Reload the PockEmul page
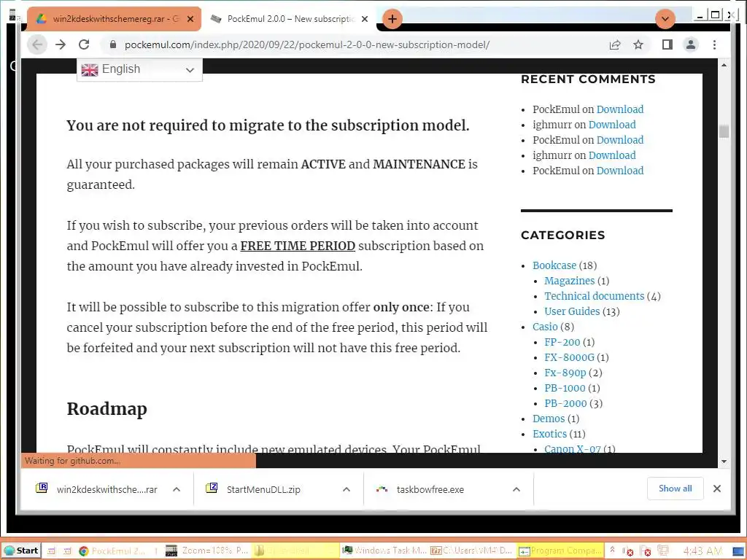The image size is (747, 560). click(x=84, y=44)
